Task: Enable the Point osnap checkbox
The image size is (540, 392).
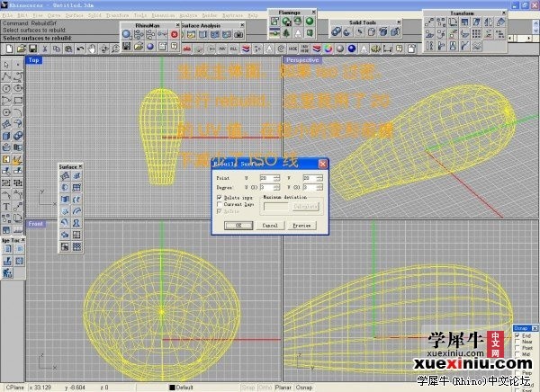Action: pos(517,348)
